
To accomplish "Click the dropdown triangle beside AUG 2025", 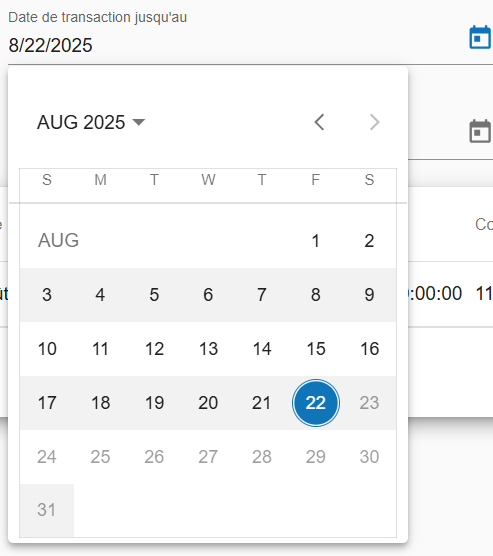I will 139,122.
